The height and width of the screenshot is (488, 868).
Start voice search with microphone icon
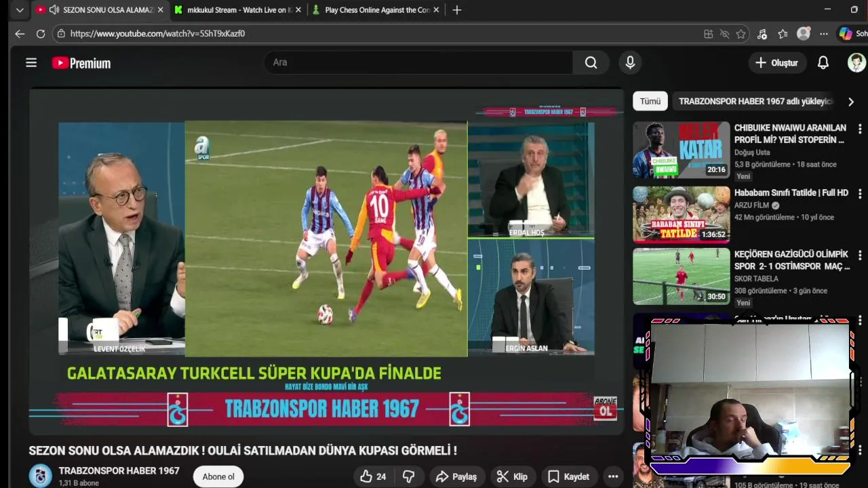630,62
